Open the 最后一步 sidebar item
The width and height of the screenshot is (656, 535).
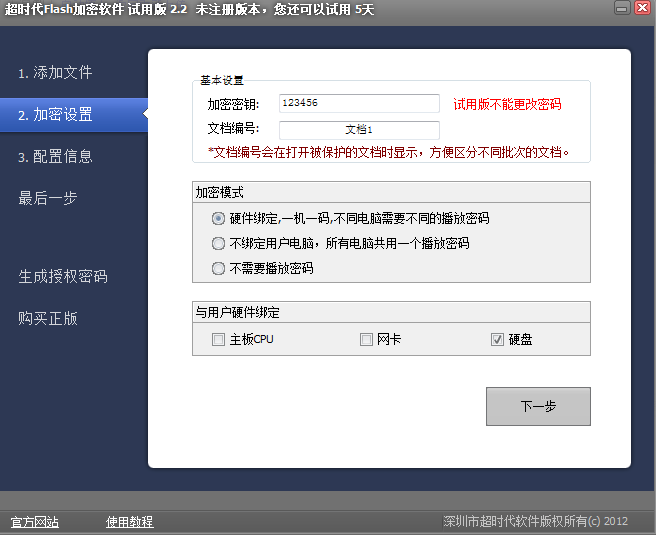[47, 198]
